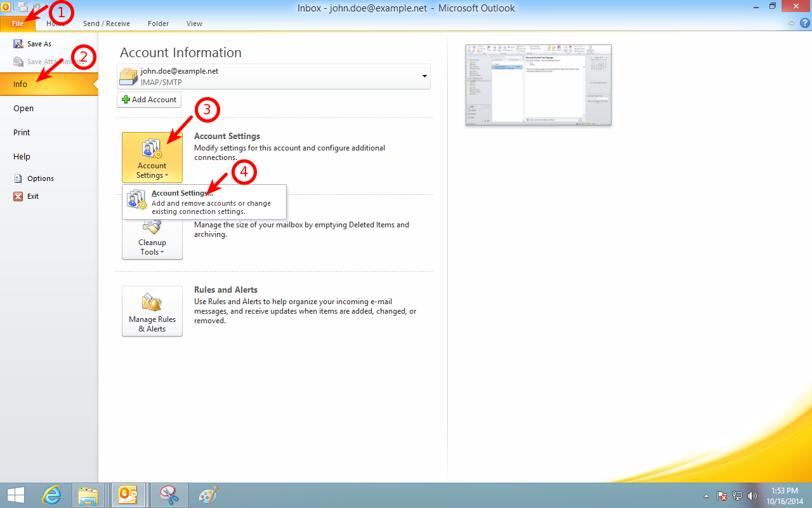Switch to the View ribbon tab
Viewport: 812px width, 508px height.
(194, 23)
